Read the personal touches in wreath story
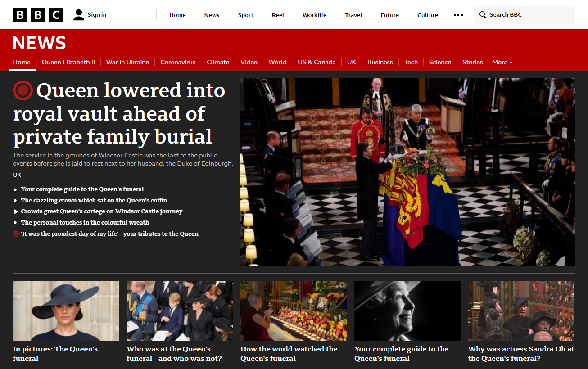 pos(85,222)
